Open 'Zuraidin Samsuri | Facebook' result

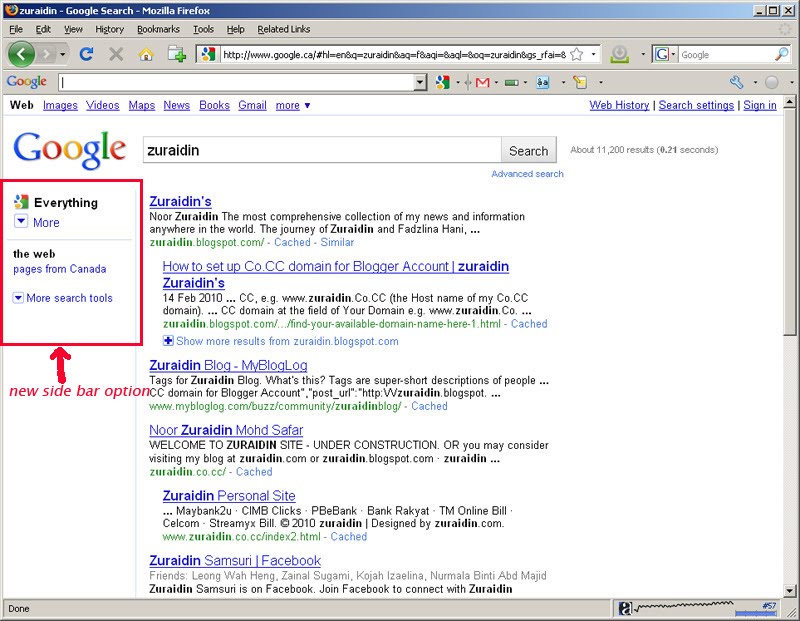click(235, 561)
